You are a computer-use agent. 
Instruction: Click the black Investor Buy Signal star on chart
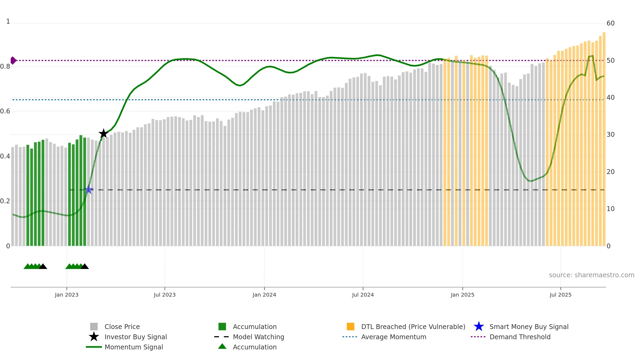(x=104, y=133)
